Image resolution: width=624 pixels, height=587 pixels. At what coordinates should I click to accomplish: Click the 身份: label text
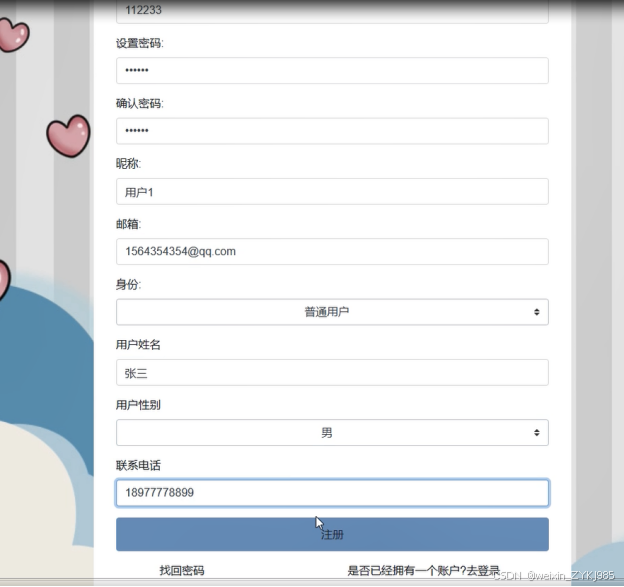tap(128, 285)
